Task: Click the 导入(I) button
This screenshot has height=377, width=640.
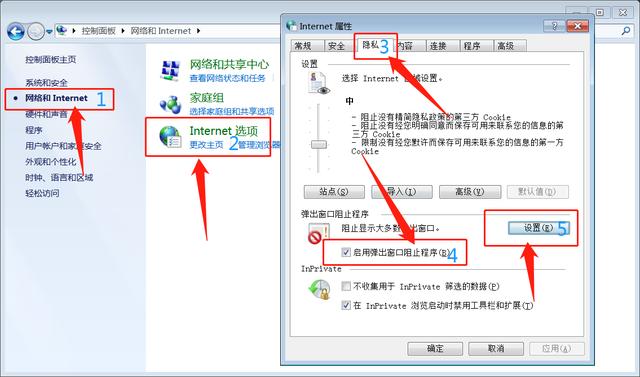Action: click(x=402, y=192)
